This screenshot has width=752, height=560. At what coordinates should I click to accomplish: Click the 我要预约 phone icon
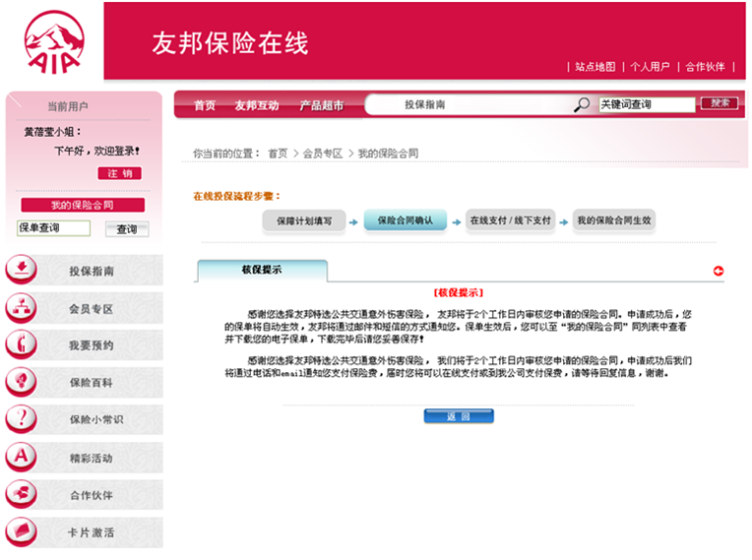click(x=21, y=344)
